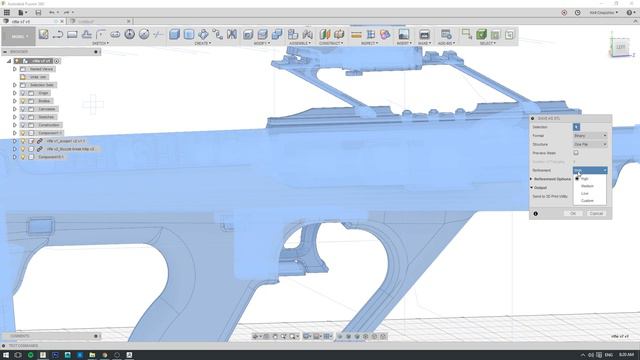Toggle the Component3:1 visibility bulb

pos(23,157)
